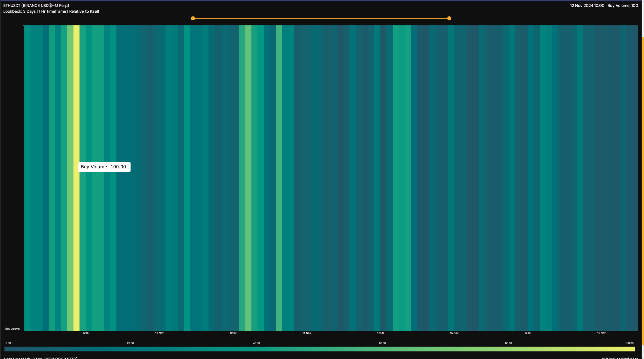
Task: Click the 40.00 color scale label
Action: 256,343
